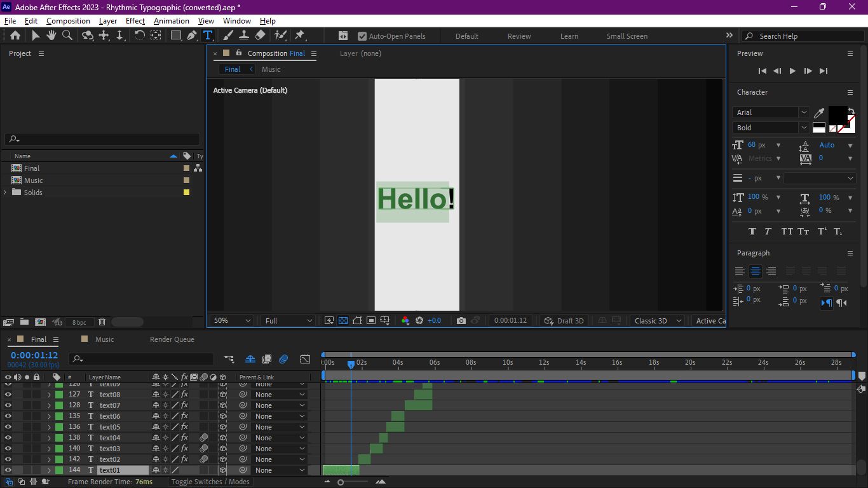Switch to Small Screen workspace
868x488 pixels.
click(627, 36)
